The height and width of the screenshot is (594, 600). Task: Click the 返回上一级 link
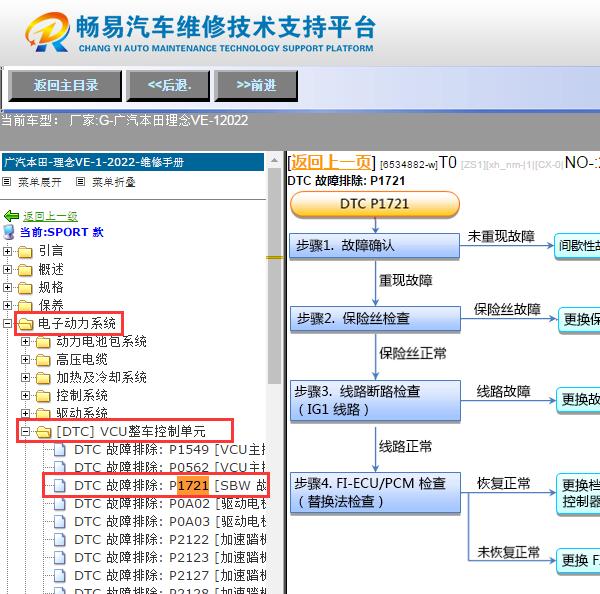(x=50, y=216)
